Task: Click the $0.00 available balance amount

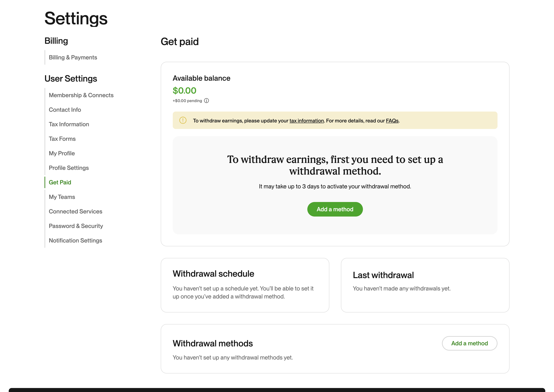Action: point(184,90)
